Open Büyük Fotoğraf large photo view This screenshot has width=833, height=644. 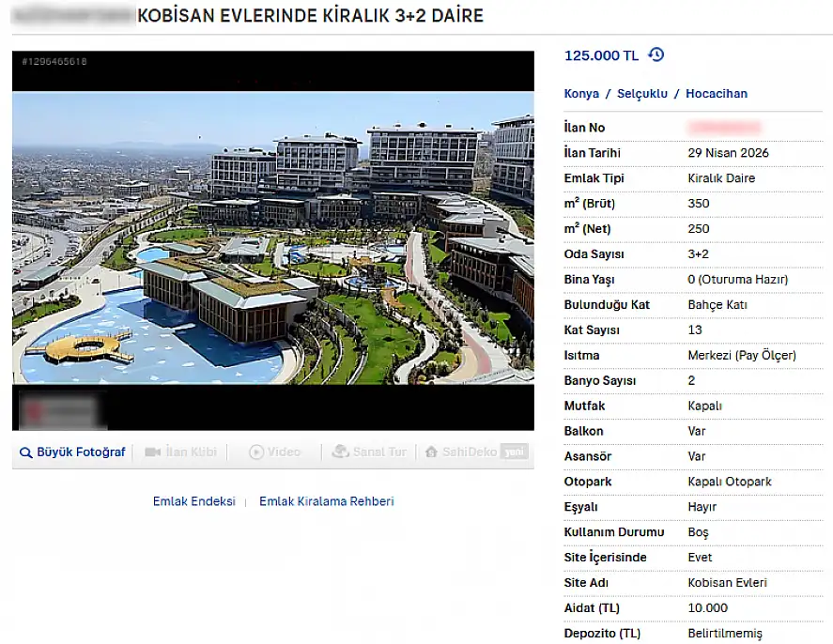pyautogui.click(x=81, y=452)
